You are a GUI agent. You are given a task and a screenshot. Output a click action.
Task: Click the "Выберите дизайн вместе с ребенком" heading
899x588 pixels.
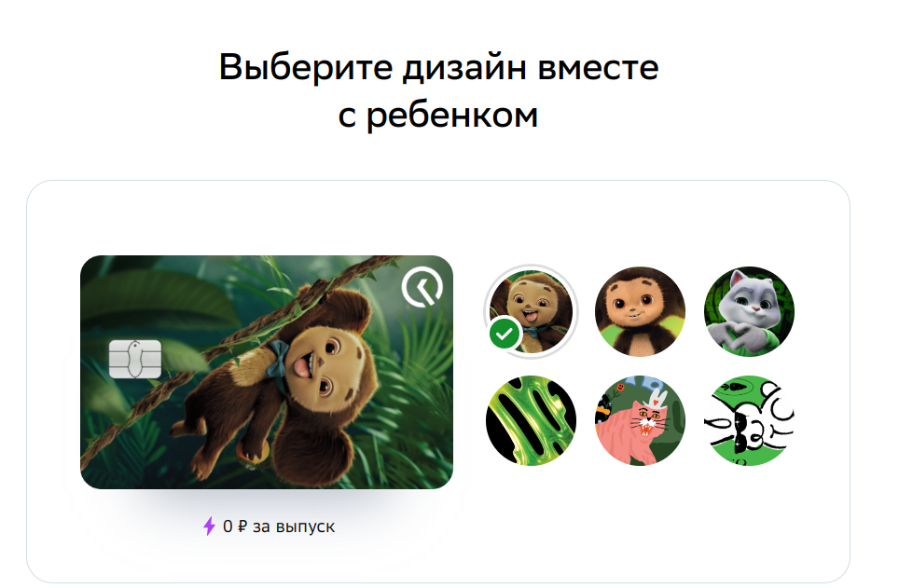[438, 90]
